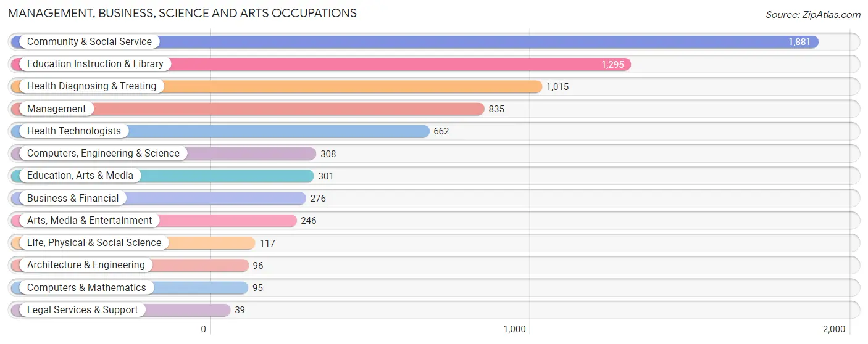This screenshot has width=868, height=344.
Task: Select Life, Physical & Social Science label
Action: coord(94,243)
